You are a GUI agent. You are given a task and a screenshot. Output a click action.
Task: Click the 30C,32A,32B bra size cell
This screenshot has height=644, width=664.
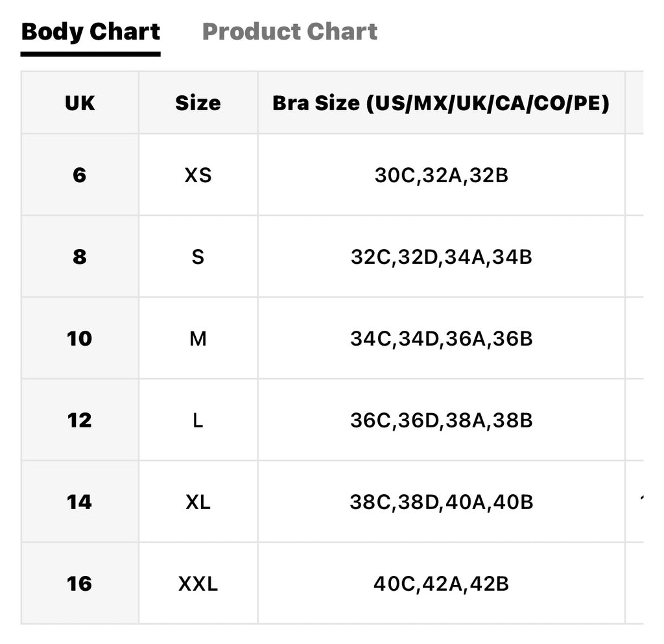pyautogui.click(x=441, y=175)
